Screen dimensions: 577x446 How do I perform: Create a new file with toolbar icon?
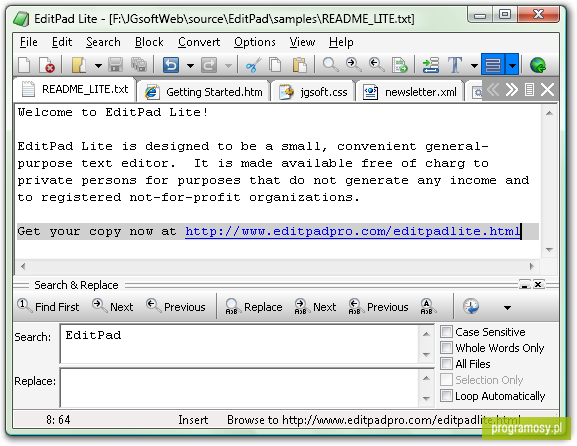coord(25,66)
